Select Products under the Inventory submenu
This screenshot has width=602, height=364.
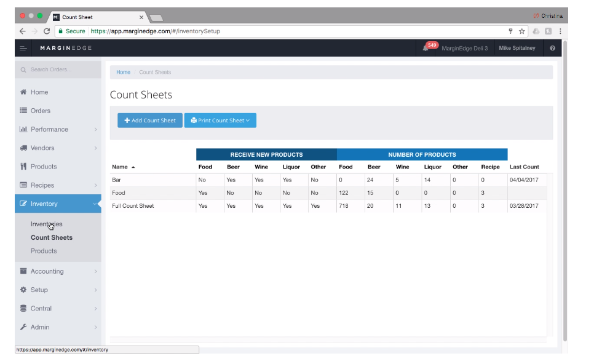(x=44, y=251)
